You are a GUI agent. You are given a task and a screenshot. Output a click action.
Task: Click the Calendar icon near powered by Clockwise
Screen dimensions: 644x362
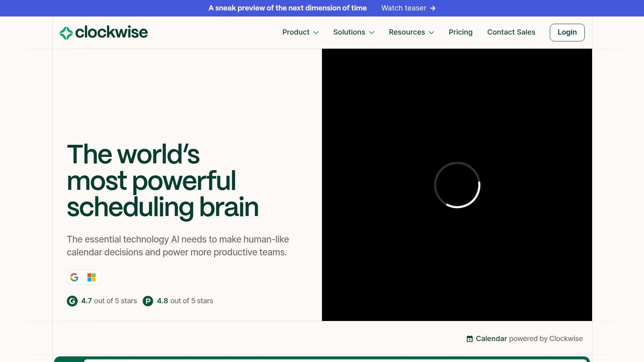click(x=470, y=339)
